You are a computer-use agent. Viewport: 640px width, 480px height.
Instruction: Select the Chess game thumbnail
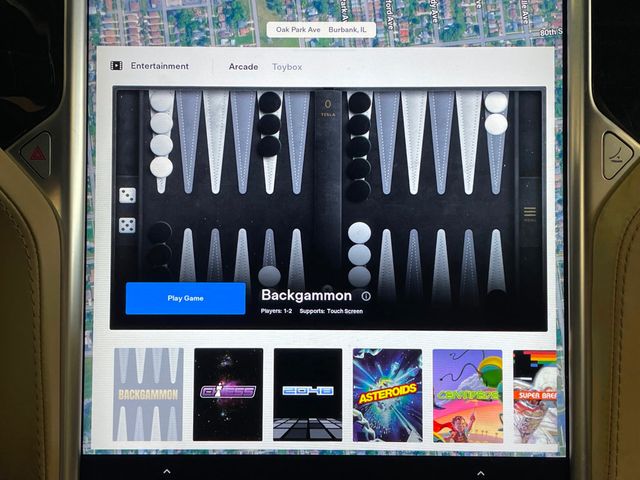click(228, 394)
